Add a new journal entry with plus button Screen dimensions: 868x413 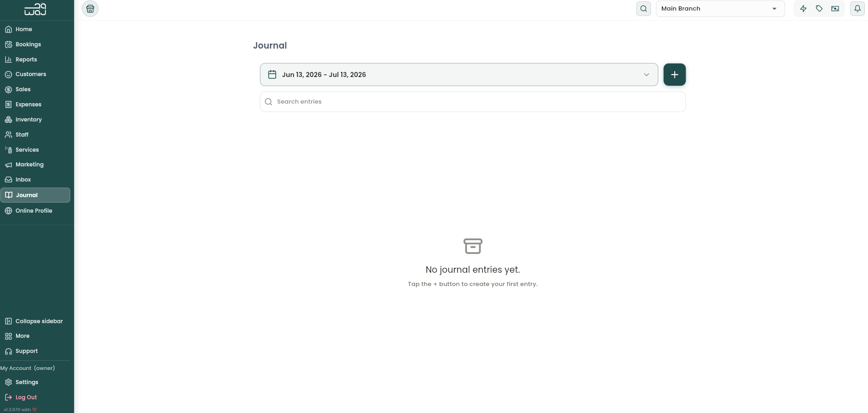coord(675,75)
